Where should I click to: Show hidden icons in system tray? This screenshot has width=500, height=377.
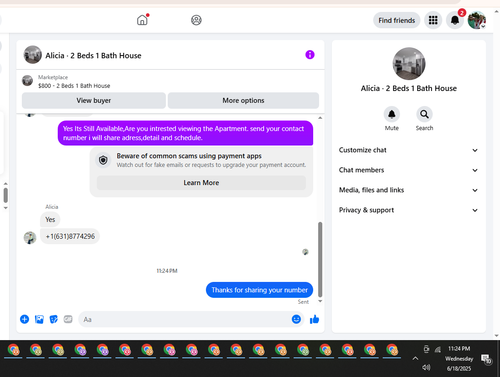[x=415, y=358]
